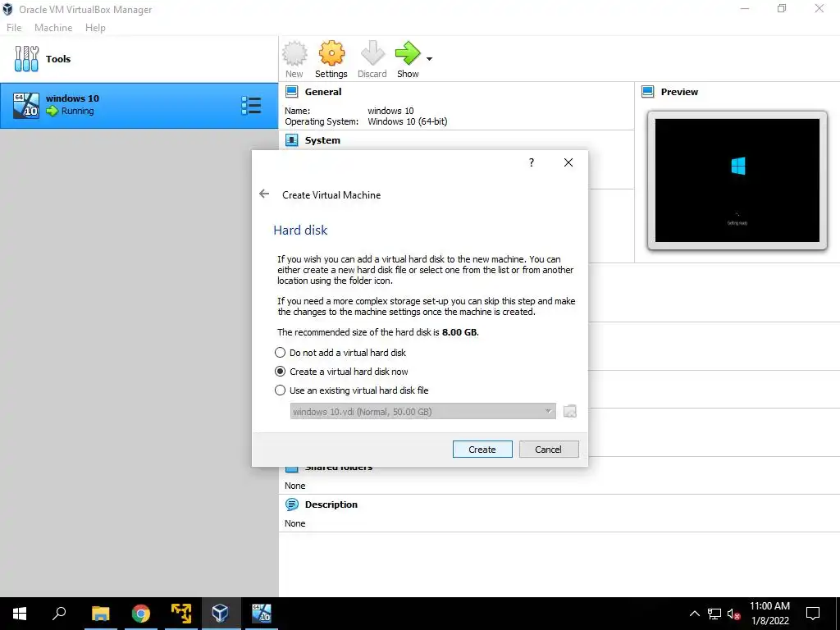Click the General section icon

coord(291,92)
